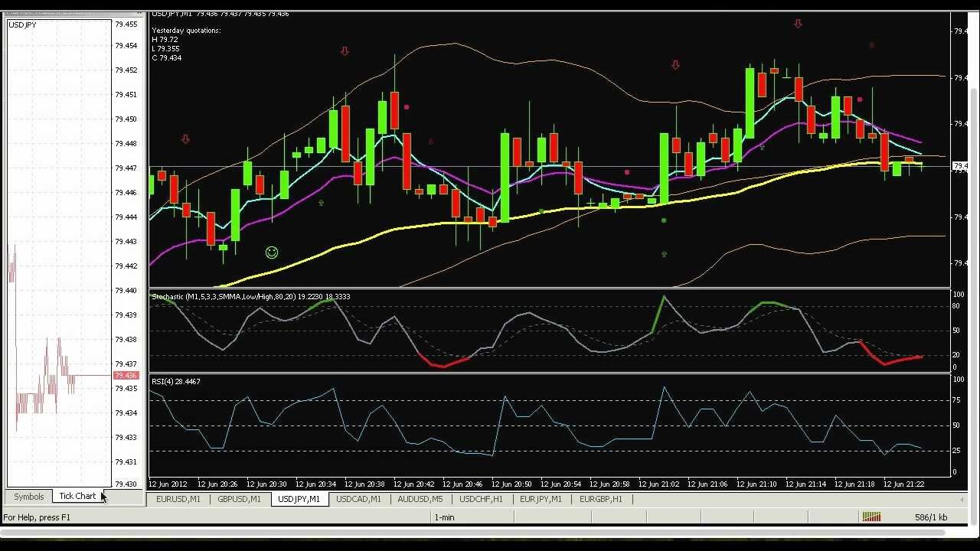Click the red 79.436 current price tag
The image size is (980, 551).
126,376
